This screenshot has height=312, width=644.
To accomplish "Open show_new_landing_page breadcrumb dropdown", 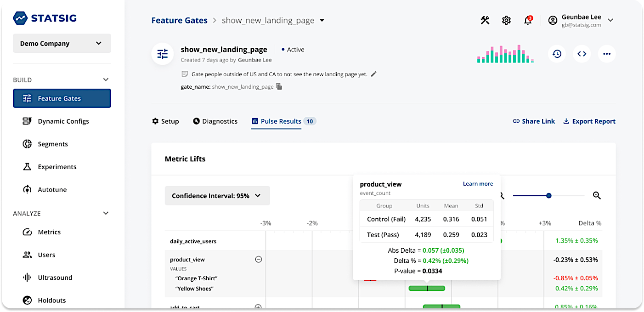I will pyautogui.click(x=322, y=21).
